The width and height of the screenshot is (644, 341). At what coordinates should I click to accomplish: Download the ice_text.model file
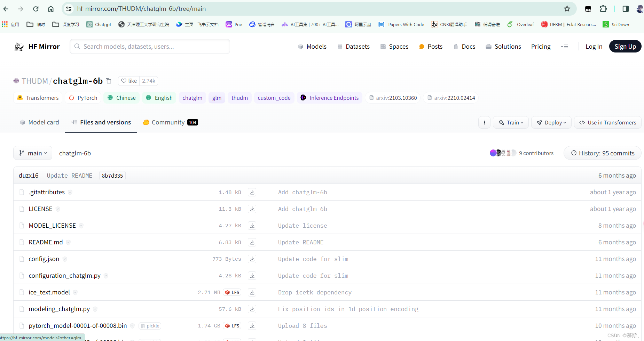252,292
